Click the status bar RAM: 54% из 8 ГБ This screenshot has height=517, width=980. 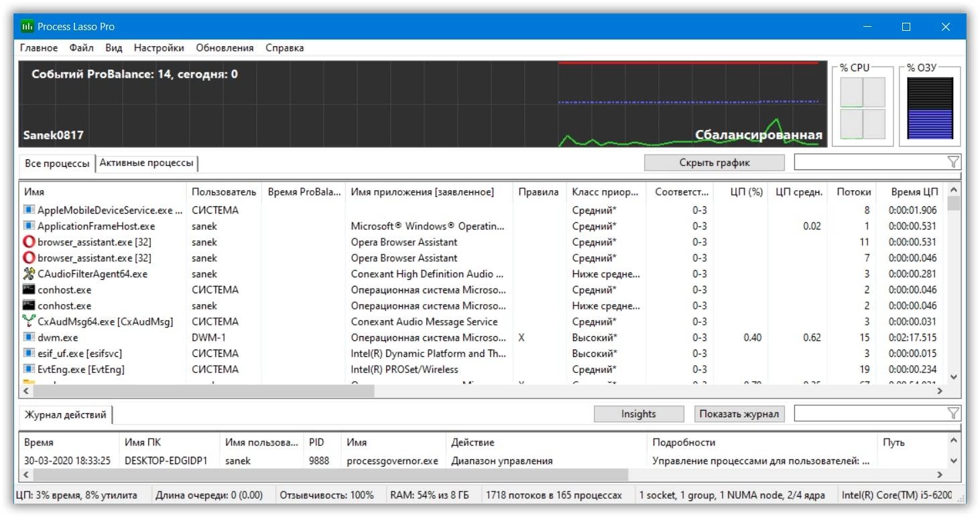pyautogui.click(x=429, y=496)
